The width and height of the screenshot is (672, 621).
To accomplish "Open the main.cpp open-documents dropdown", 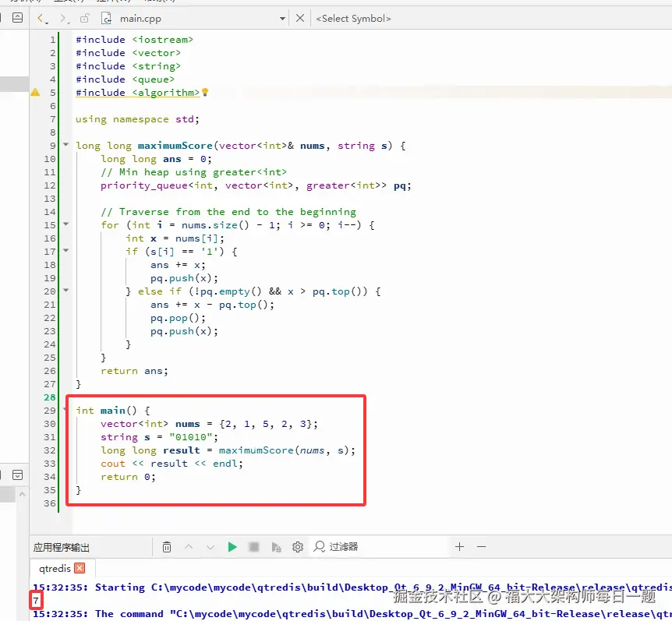I will 282,19.
